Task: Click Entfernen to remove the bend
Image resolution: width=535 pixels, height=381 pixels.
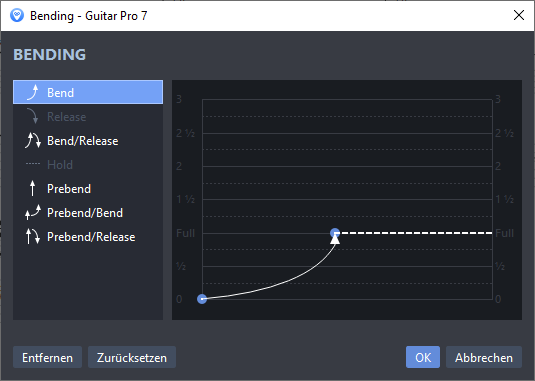Action: (47, 357)
